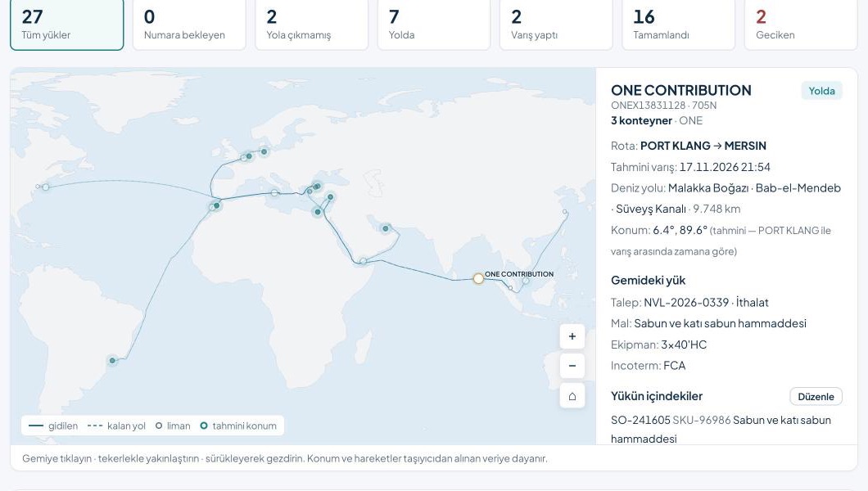Viewport: 868px width, 491px height.
Task: Zoom out on the map with minus button
Action: (572, 366)
